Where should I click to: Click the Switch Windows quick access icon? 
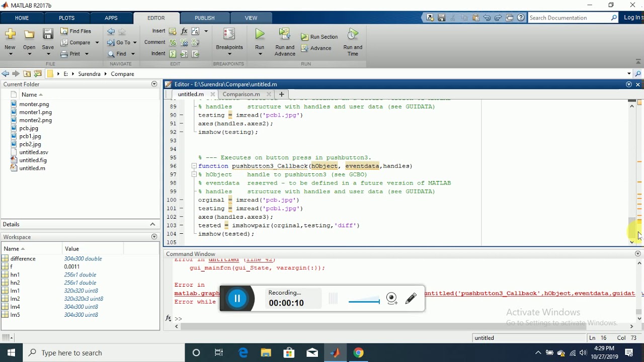510,18
